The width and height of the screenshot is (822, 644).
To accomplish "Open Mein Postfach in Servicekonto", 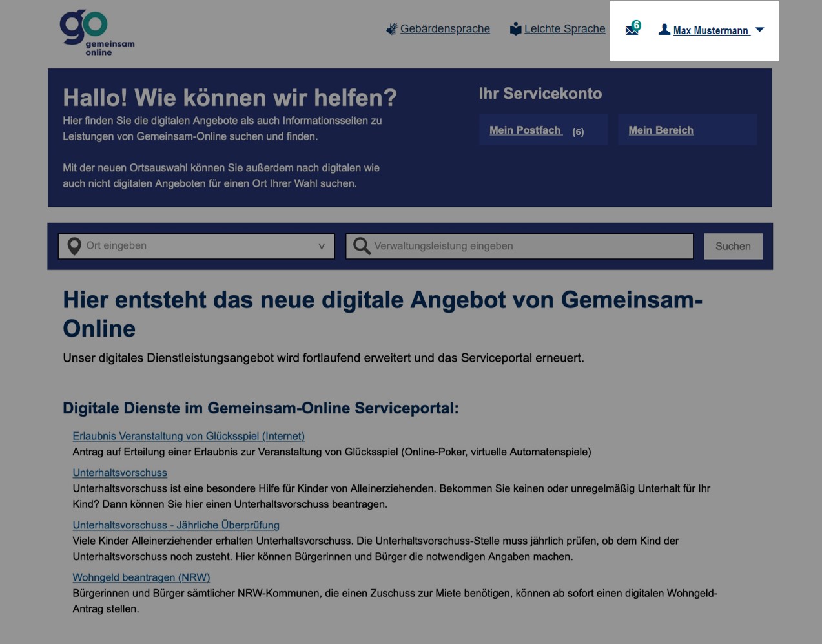I will [526, 130].
